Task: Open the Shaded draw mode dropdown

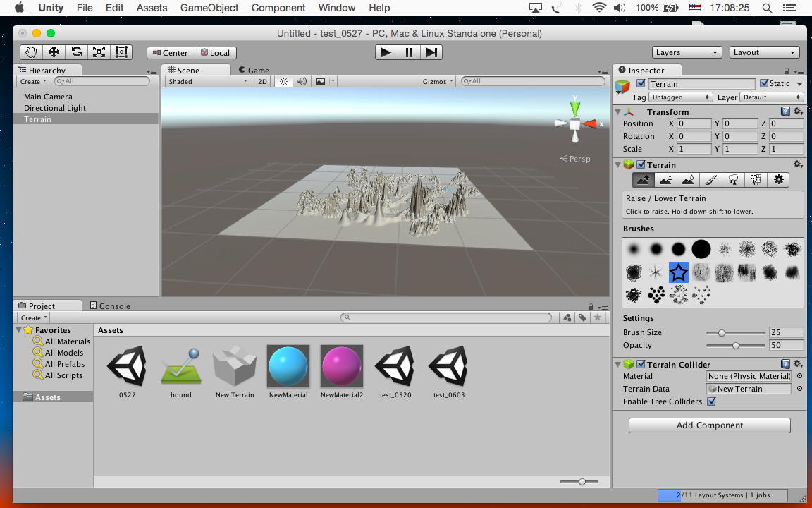Action: pyautogui.click(x=207, y=82)
